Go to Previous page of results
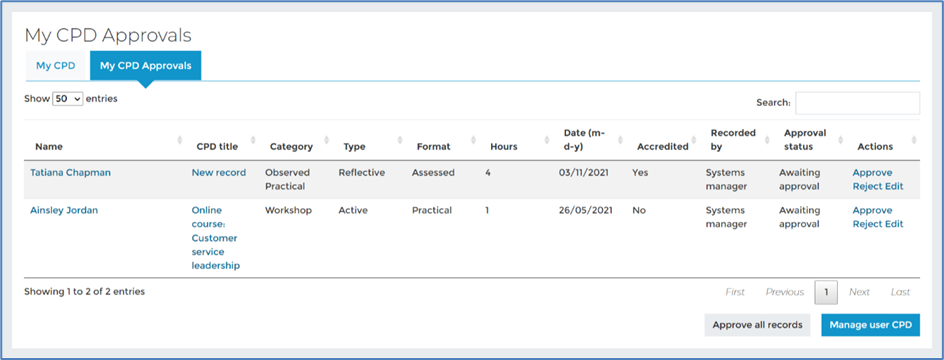Screen dimensions: 944x360 (784, 293)
